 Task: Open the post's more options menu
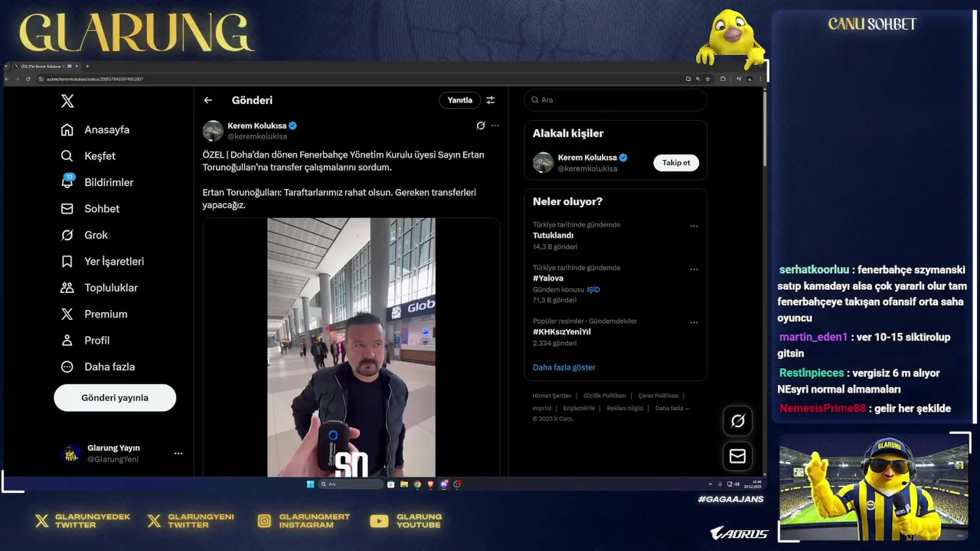(495, 126)
